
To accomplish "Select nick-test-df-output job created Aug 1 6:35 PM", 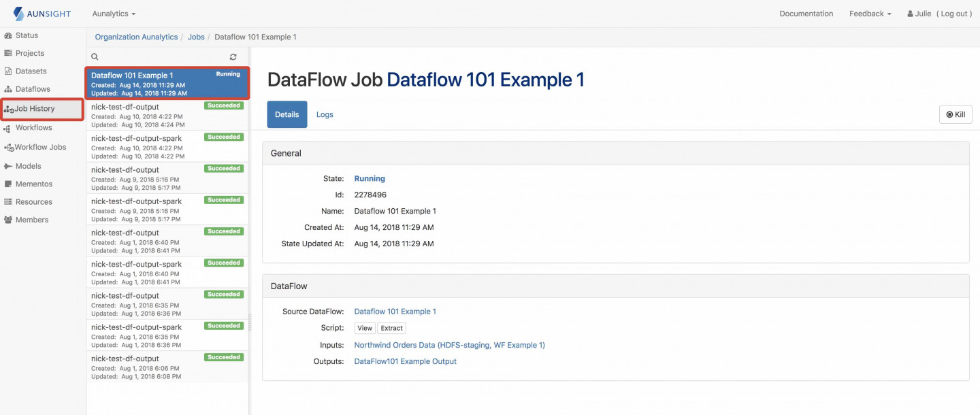I will tap(167, 304).
